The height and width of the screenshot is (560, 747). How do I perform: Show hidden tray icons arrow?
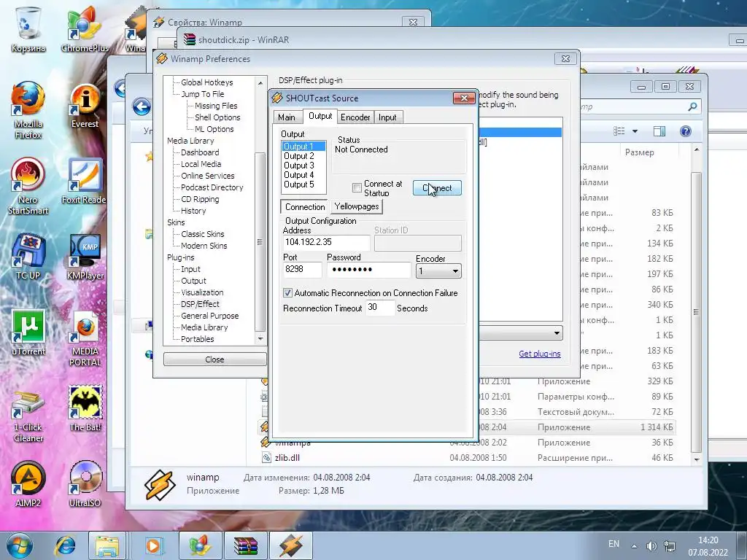pos(634,545)
